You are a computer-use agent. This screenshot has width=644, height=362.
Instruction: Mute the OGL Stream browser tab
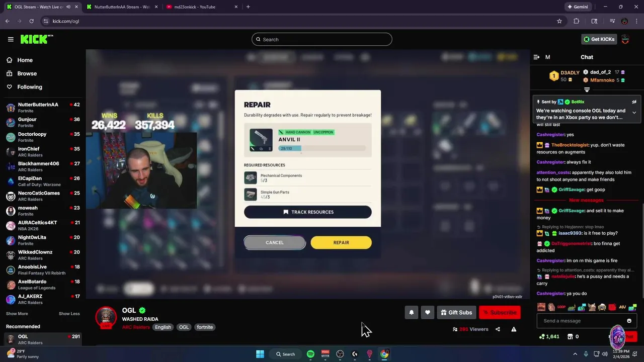click(x=68, y=7)
